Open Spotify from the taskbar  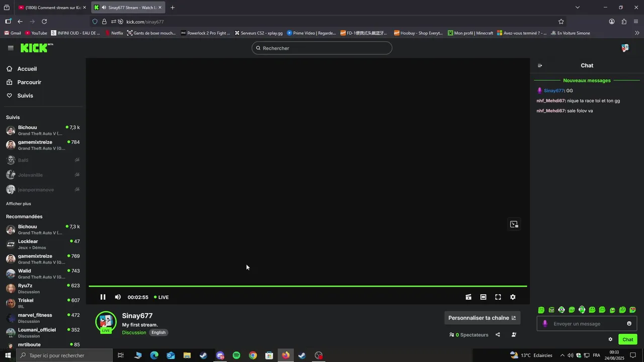coord(236,355)
